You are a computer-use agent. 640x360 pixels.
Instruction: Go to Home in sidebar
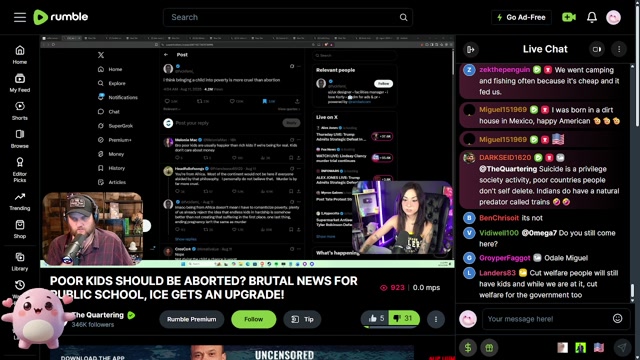pos(20,55)
